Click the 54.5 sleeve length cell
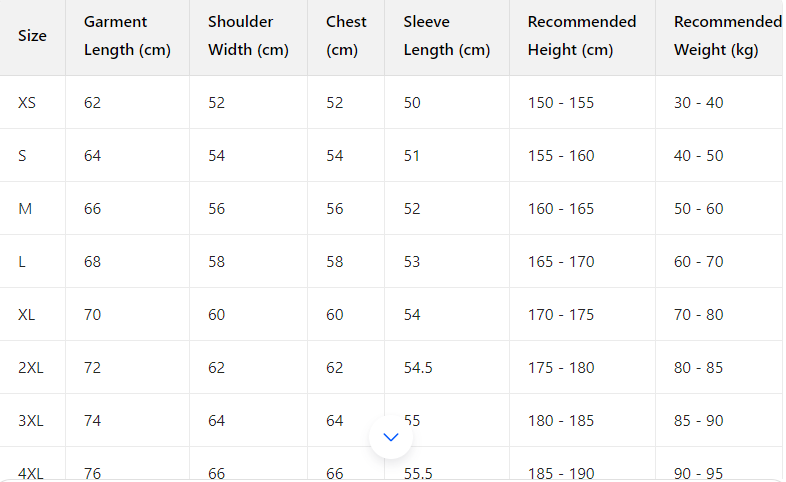This screenshot has height=482, width=786. 418,368
